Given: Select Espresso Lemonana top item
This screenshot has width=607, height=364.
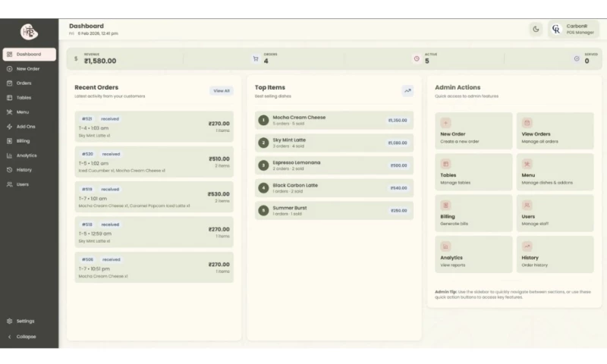Looking at the screenshot, I should click(x=334, y=165).
